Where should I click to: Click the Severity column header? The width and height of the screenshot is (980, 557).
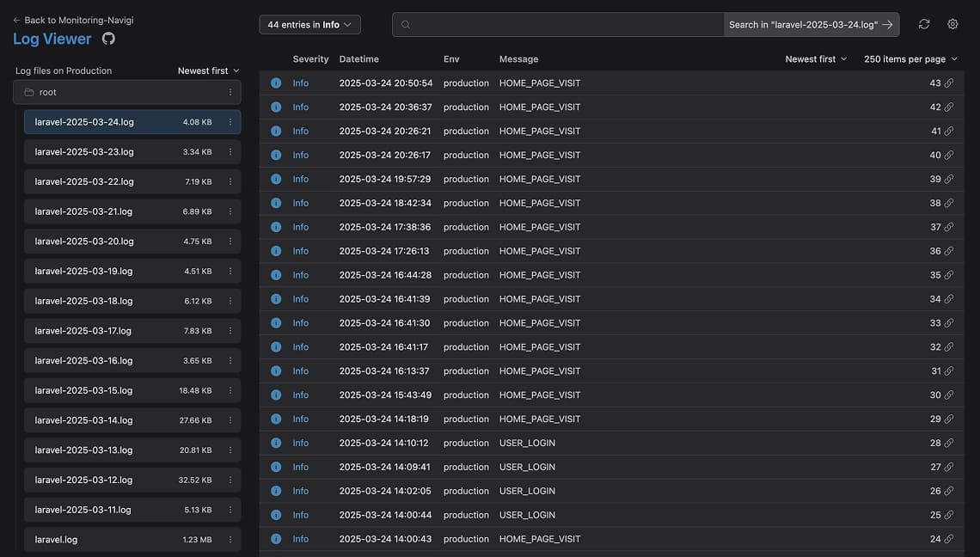(310, 58)
